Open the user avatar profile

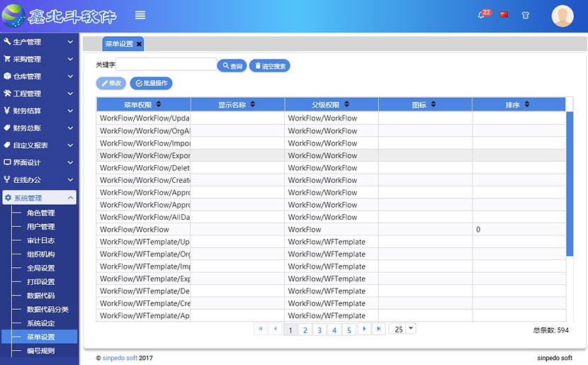click(x=562, y=16)
